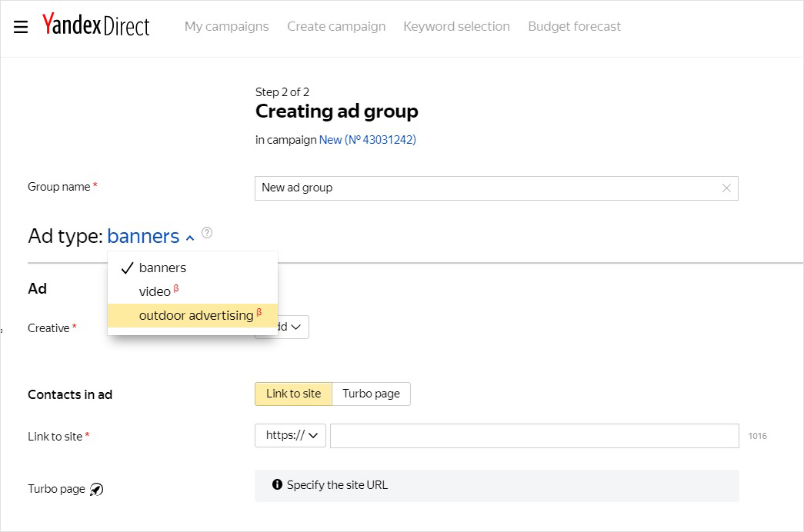This screenshot has width=804, height=532.
Task: Open the hamburger menu icon
Action: click(21, 27)
